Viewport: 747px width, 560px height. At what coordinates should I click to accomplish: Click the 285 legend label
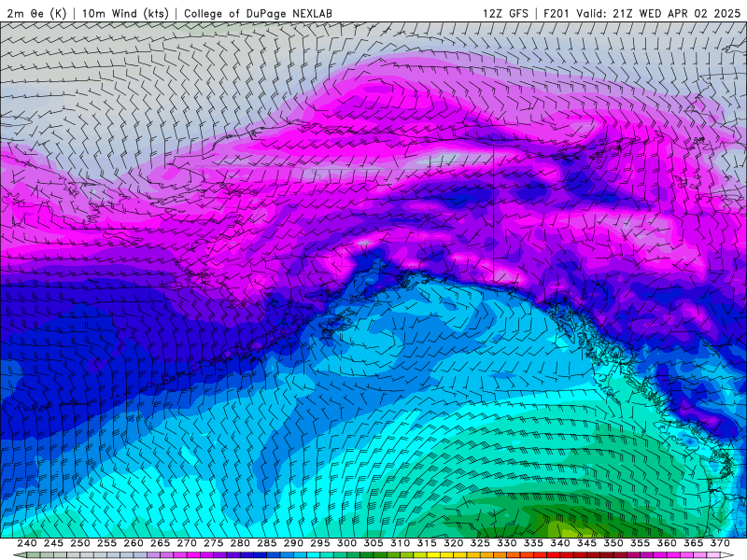pos(267,543)
